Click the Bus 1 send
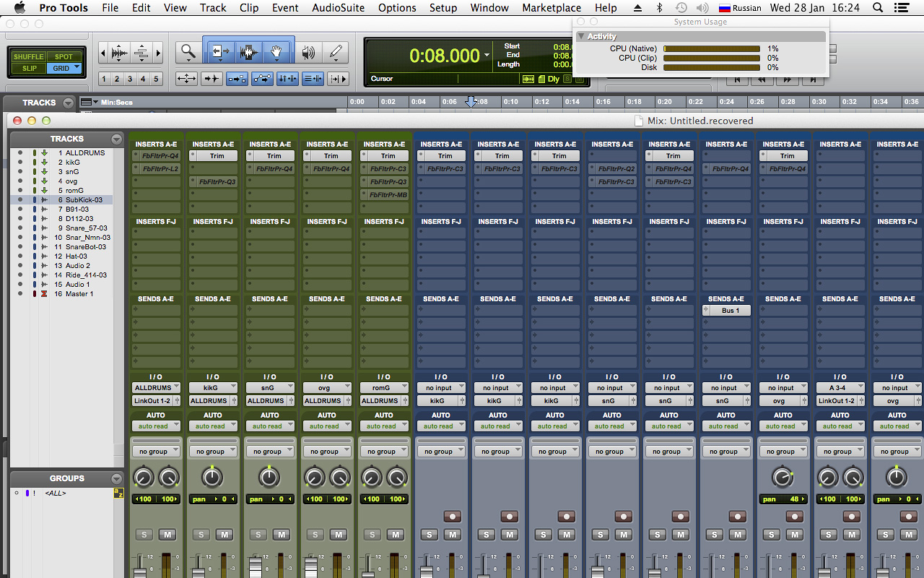 726,310
